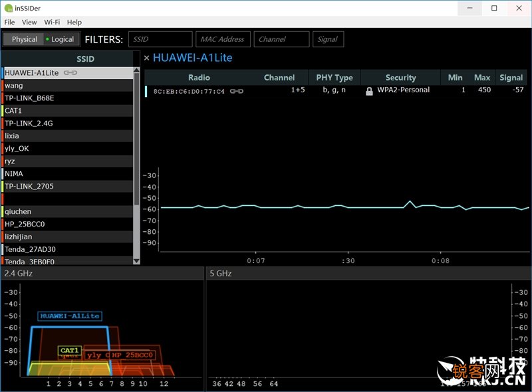This screenshot has height=392, width=532.
Task: Click the lock icon beside WPA2-Personal
Action: click(x=369, y=91)
